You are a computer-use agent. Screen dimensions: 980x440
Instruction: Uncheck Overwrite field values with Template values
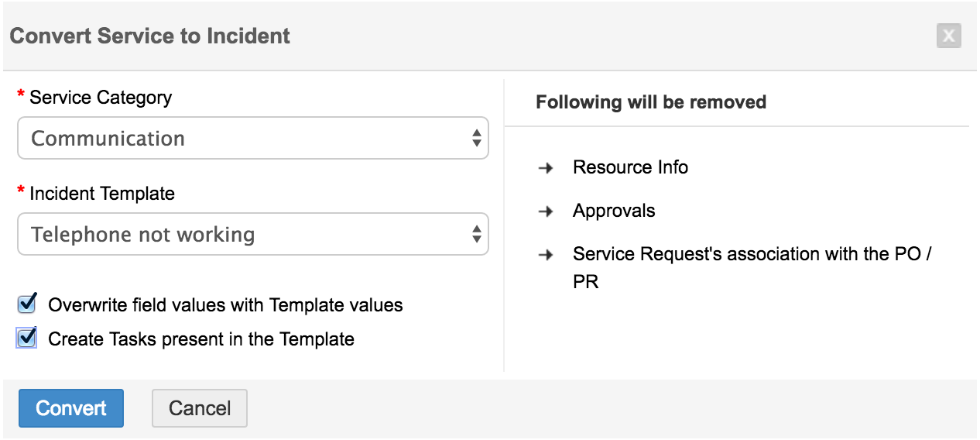[27, 304]
